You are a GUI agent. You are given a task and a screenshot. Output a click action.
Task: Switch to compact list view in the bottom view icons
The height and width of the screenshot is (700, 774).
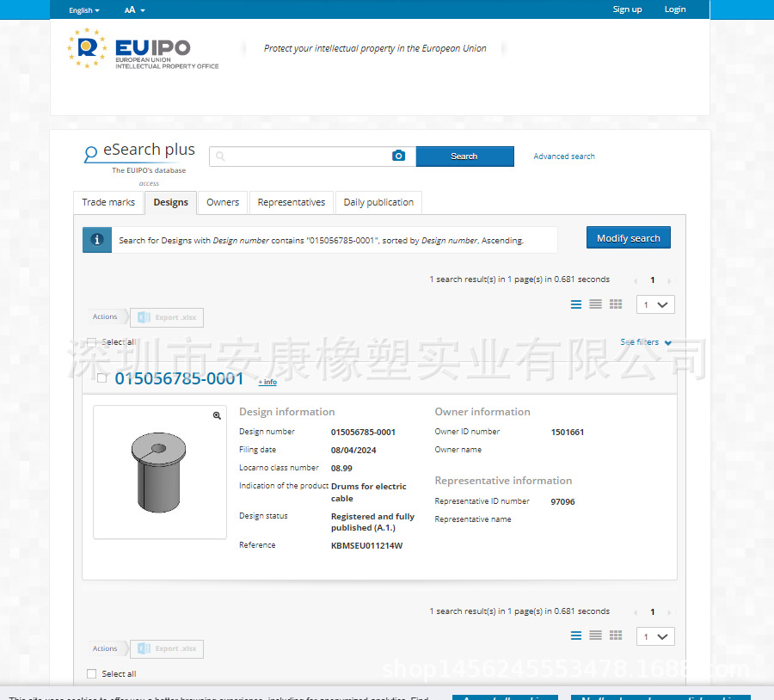pos(595,636)
